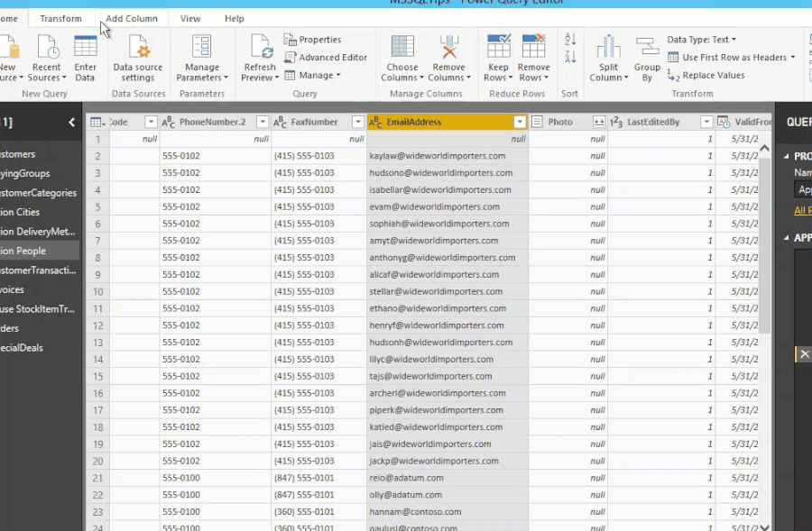The image size is (812, 531).
Task: Select the SpecialDeals query in the sidebar
Action: pos(24,347)
